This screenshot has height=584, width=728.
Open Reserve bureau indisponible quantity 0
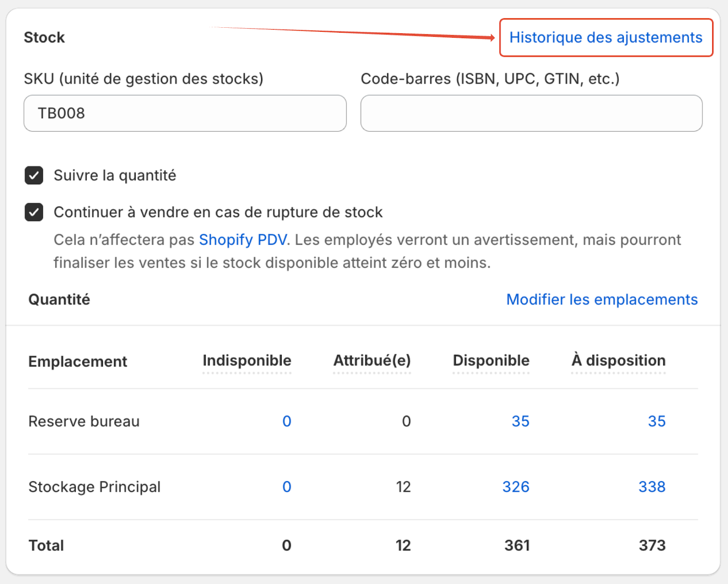click(287, 421)
